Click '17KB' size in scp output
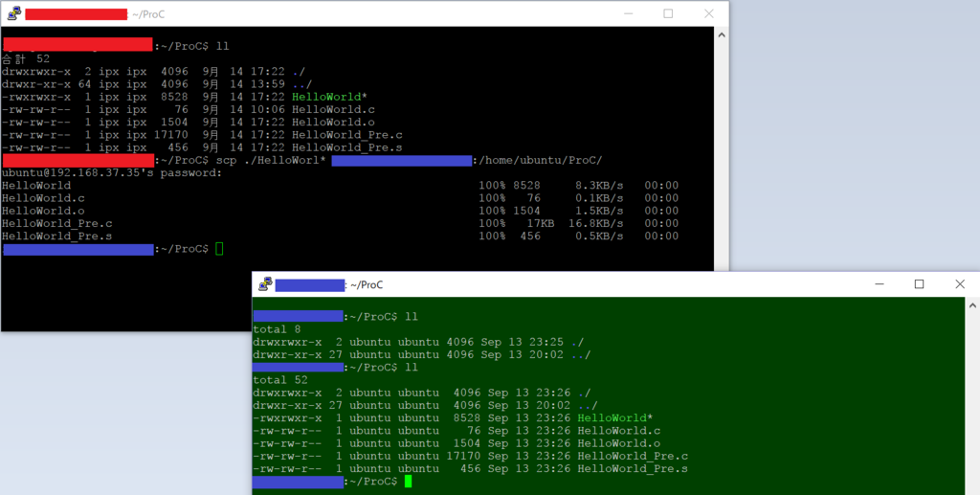The height and width of the screenshot is (495, 980). (x=540, y=223)
